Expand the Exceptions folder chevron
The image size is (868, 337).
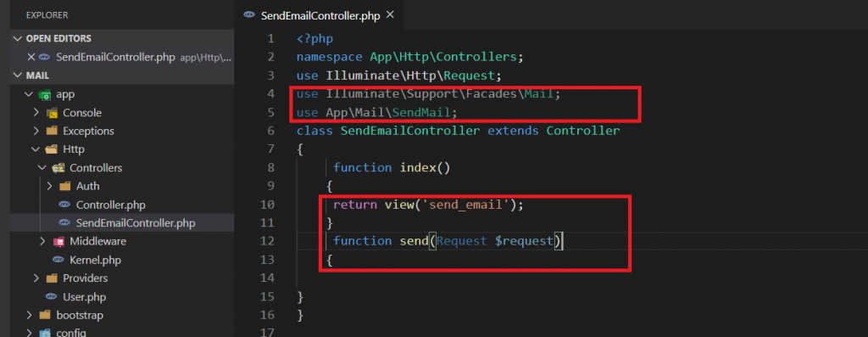pos(36,132)
